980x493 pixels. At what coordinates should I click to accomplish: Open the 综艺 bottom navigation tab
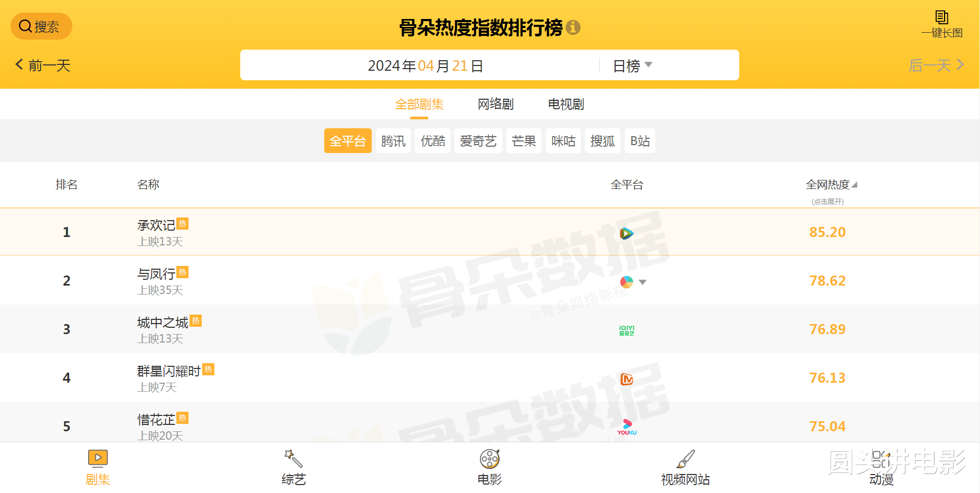(x=294, y=468)
